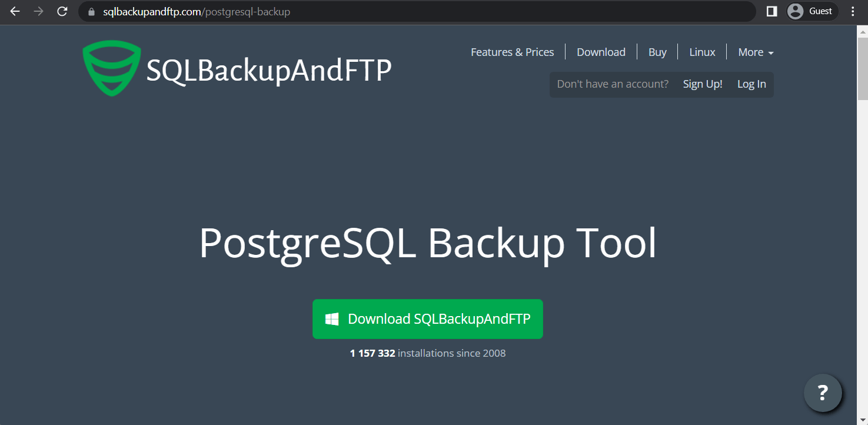Click the forward navigation arrow
Image resolution: width=868 pixels, height=425 pixels.
[x=38, y=11]
